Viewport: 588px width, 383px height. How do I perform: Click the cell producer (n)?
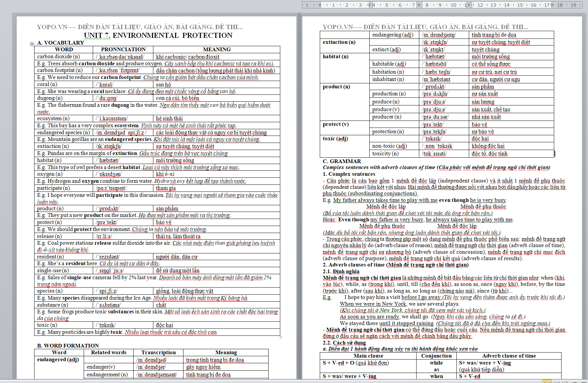tap(394, 117)
